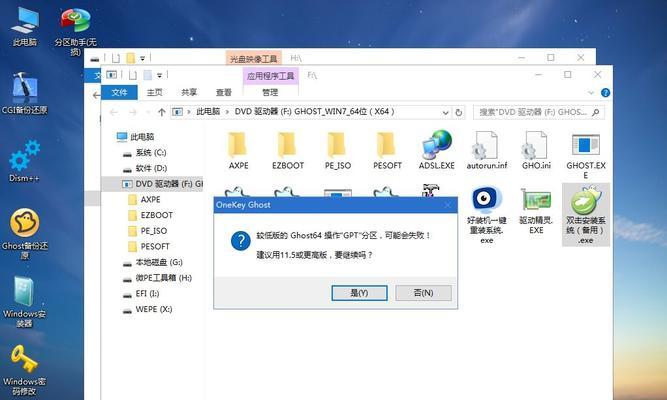Select 好装机一键重装系统.exe file
The height and width of the screenshot is (400, 667).
(487, 215)
